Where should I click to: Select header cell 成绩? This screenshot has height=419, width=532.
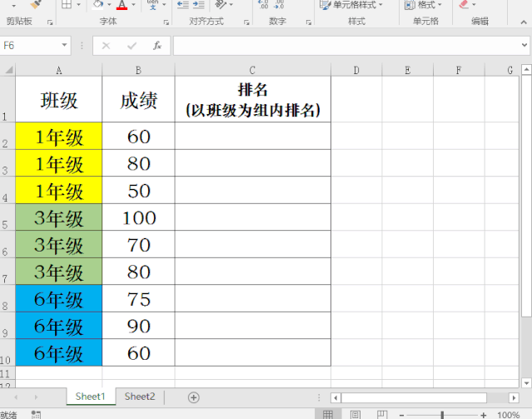coord(138,99)
